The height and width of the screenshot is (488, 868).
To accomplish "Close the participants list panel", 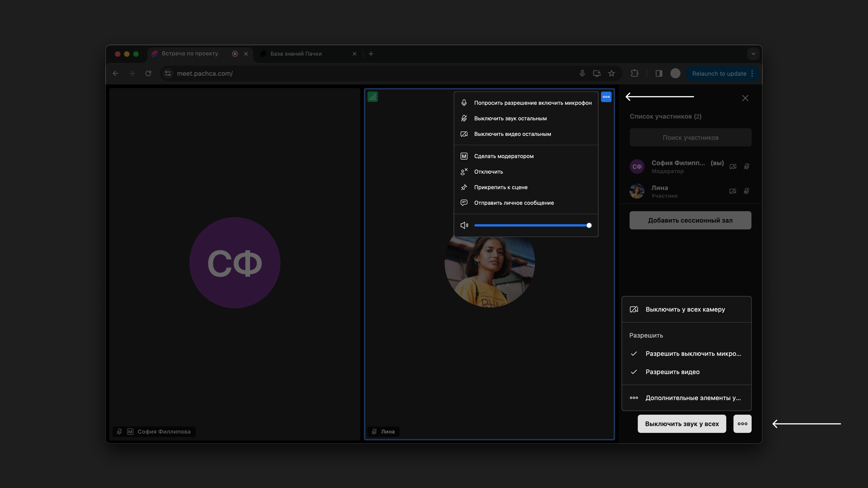I will point(745,98).
